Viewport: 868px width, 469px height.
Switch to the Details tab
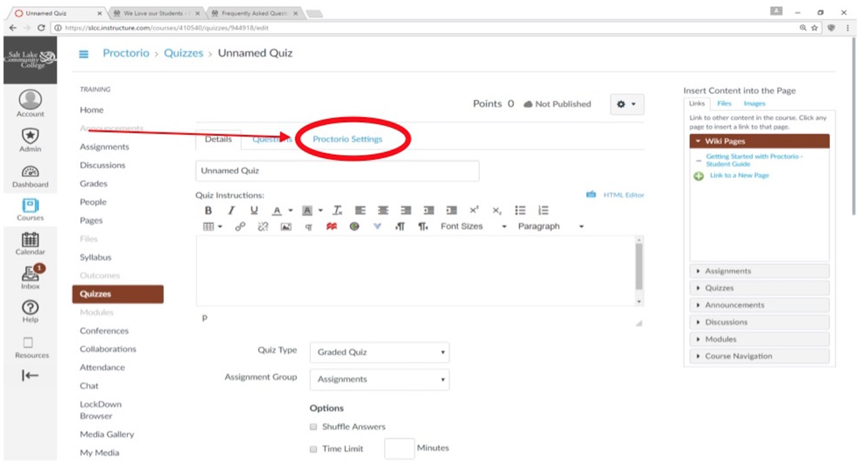click(x=218, y=139)
